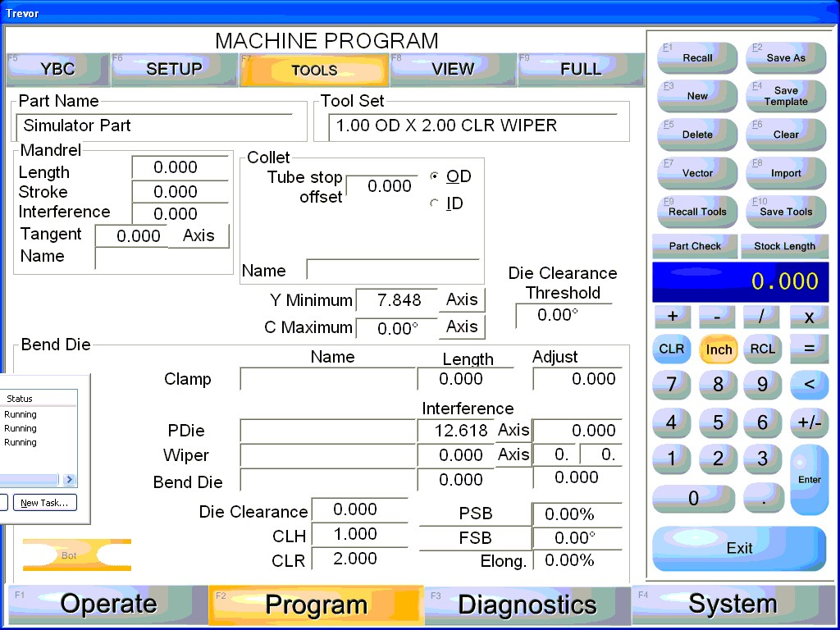Select the ID collet radio button
The width and height of the screenshot is (840, 630).
point(435,203)
